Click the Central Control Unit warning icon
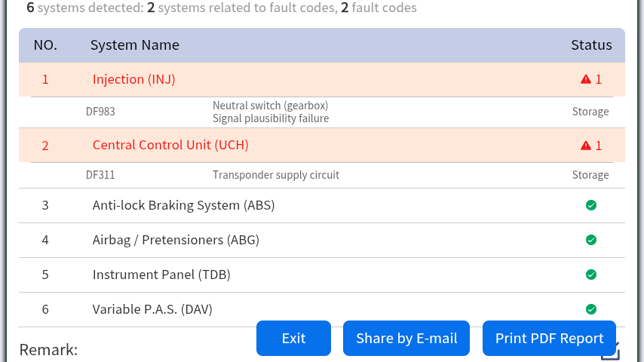 click(x=585, y=146)
